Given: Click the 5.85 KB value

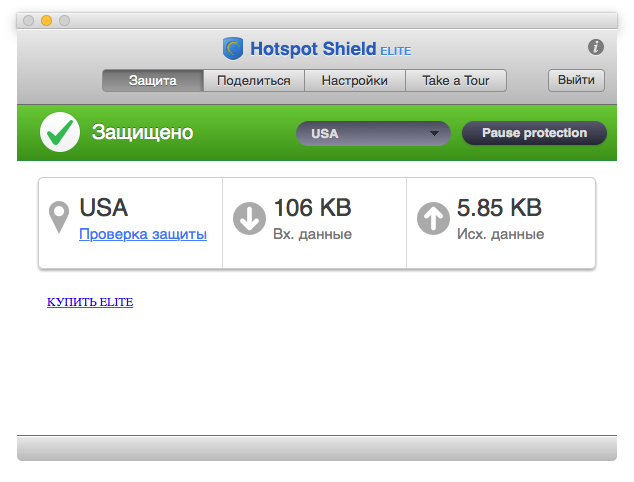Looking at the screenshot, I should pos(499,208).
